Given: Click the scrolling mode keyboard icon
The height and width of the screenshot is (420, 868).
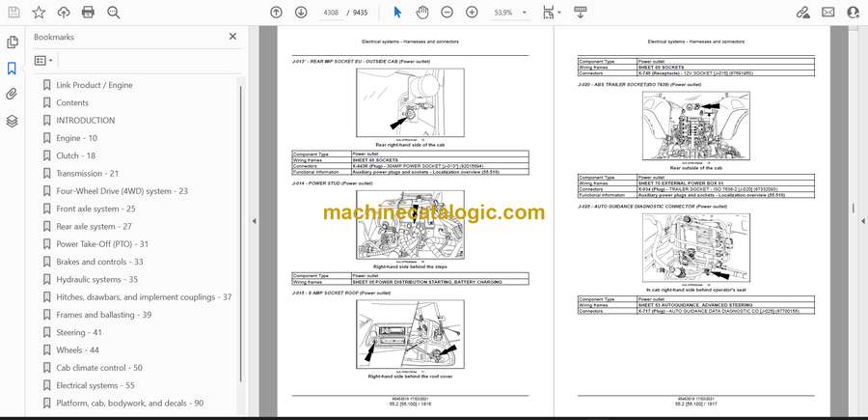Looking at the screenshot, I should (x=581, y=13).
